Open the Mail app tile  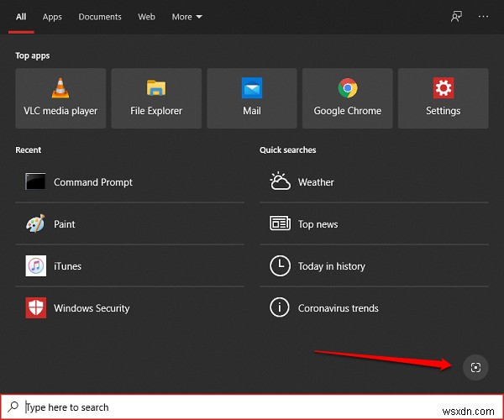click(x=252, y=98)
